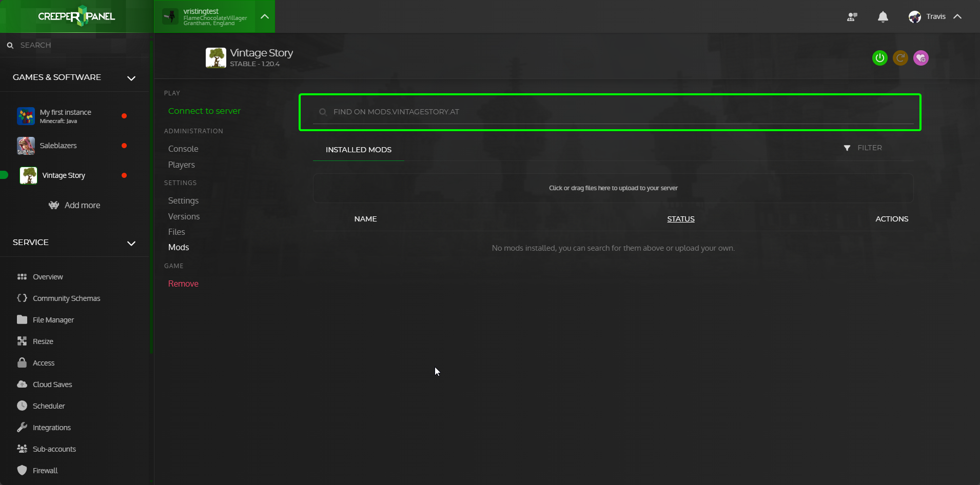Click the Overview grid icon
Screen dimensions: 980x485
pyautogui.click(x=22, y=277)
